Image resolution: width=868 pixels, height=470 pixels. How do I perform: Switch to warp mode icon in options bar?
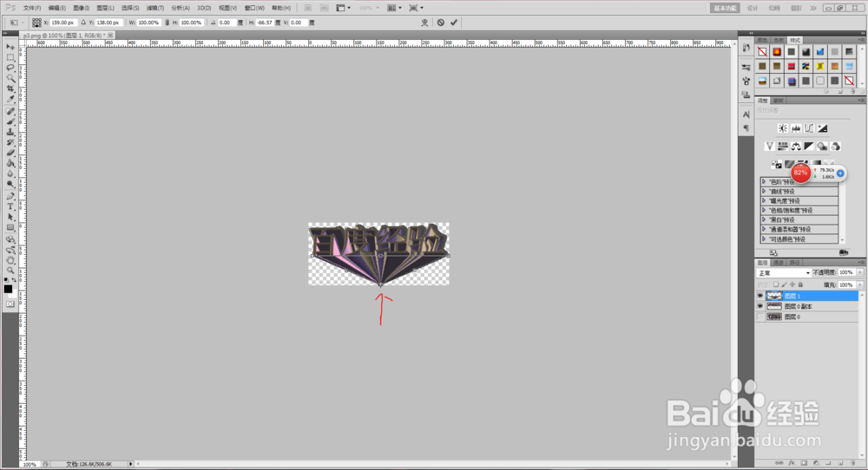pyautogui.click(x=424, y=23)
